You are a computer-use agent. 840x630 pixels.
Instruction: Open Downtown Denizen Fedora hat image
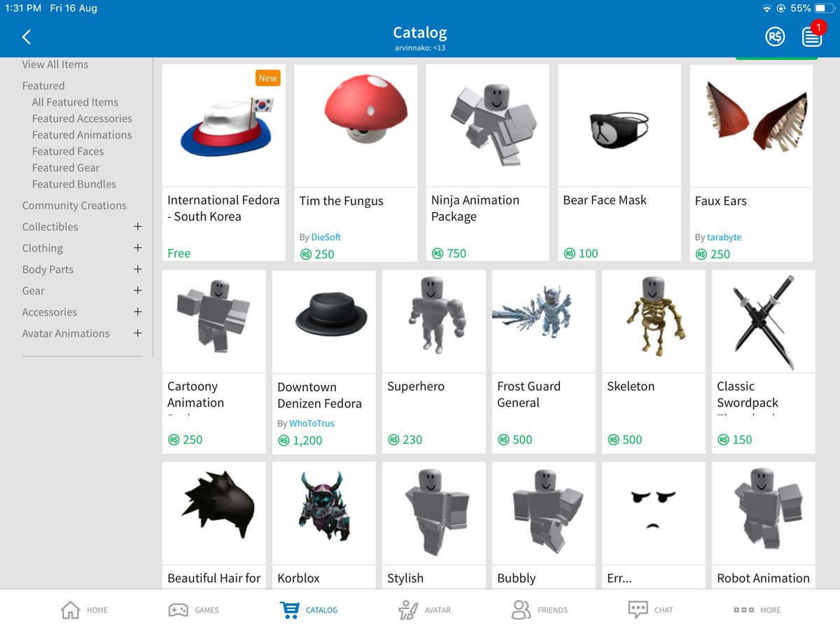coord(324,321)
